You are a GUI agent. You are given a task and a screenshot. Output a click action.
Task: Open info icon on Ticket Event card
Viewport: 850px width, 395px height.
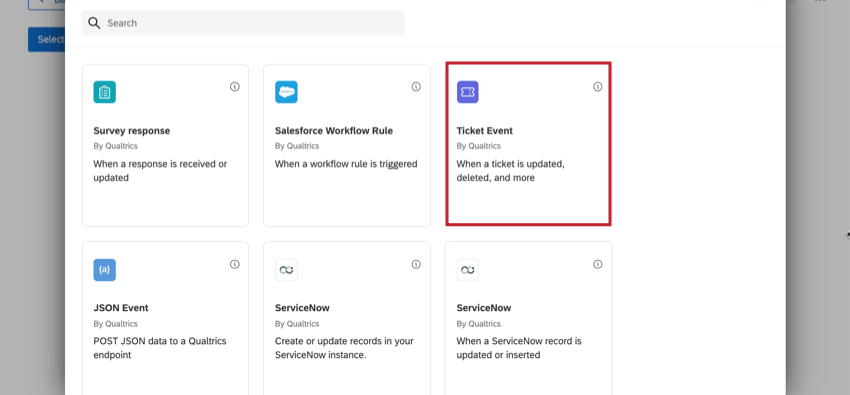[x=597, y=87]
